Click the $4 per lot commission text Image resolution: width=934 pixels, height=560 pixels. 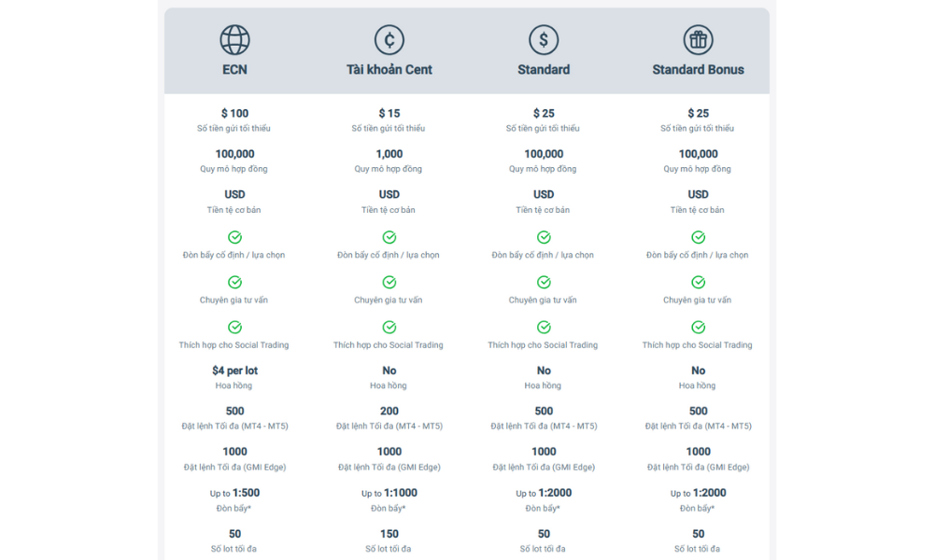[234, 371]
